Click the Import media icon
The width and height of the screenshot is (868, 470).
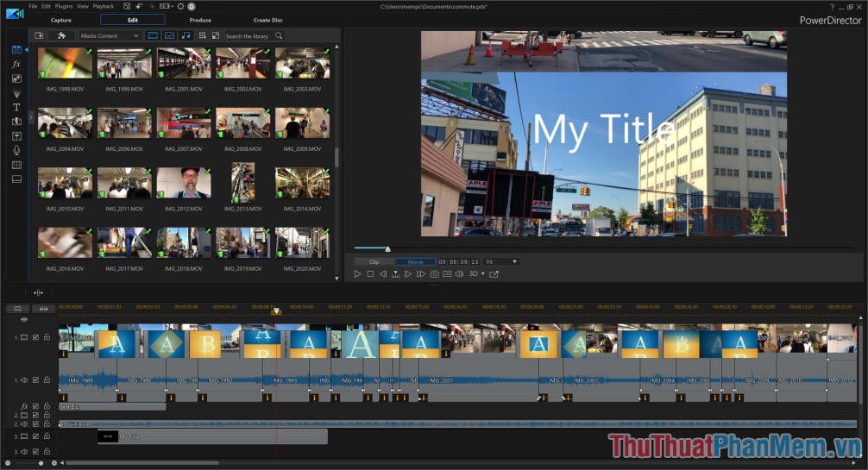click(x=39, y=35)
